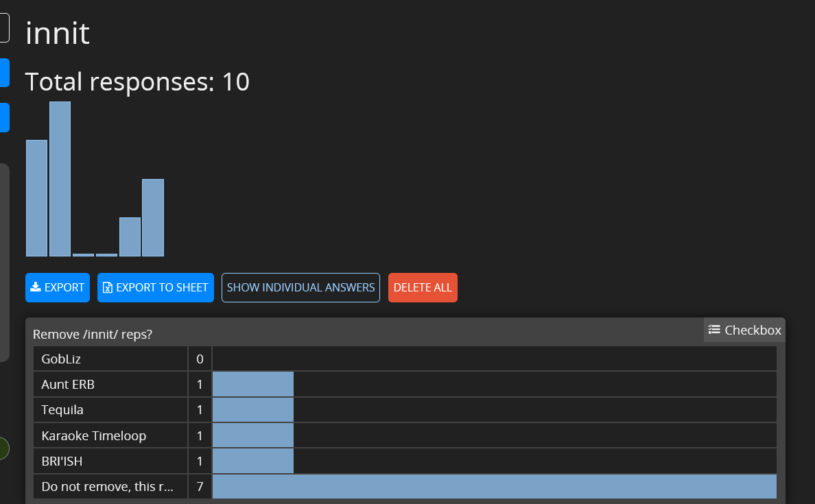Image resolution: width=815 pixels, height=504 pixels.
Task: Click the BRI'ISH option label
Action: [62, 461]
